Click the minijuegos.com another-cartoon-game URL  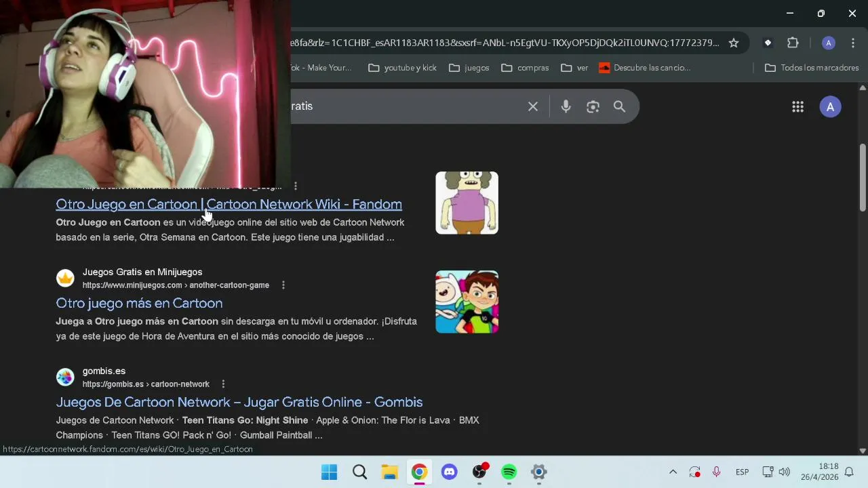pos(176,285)
